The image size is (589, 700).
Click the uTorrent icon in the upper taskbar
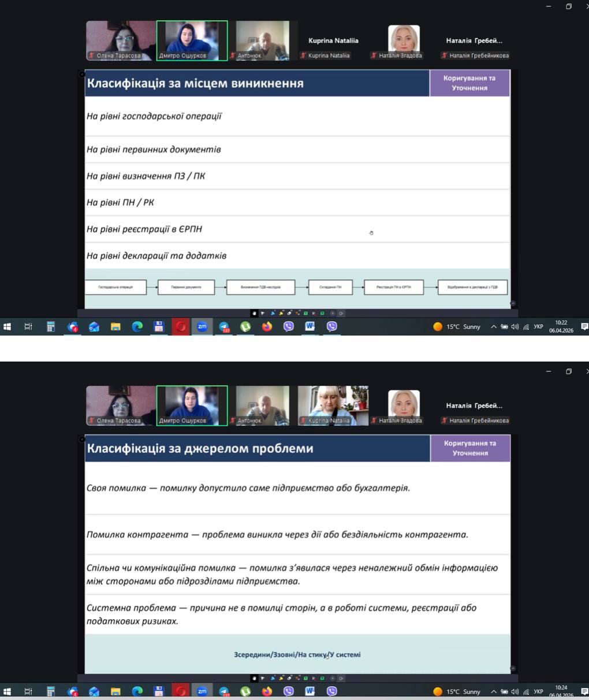click(245, 327)
